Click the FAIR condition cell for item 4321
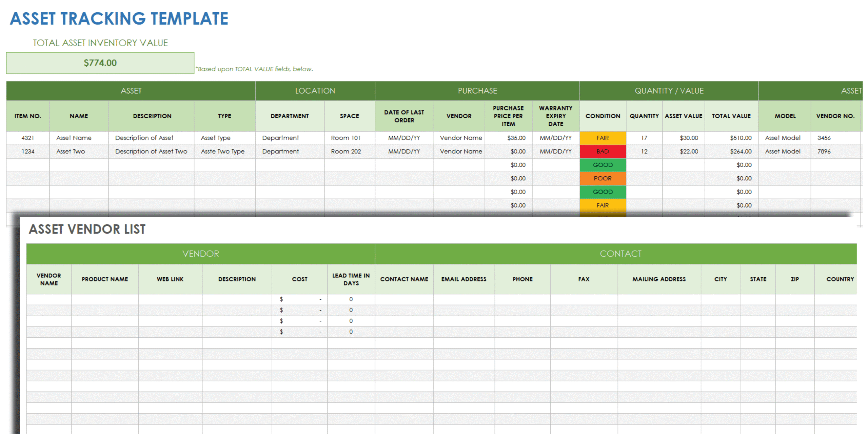The width and height of the screenshot is (868, 434). [x=603, y=138]
